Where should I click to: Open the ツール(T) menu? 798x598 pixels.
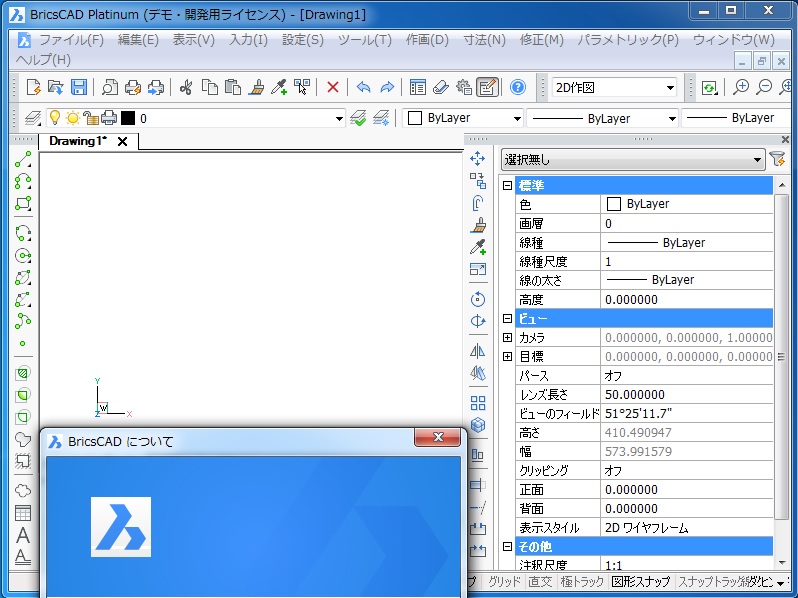click(x=365, y=40)
